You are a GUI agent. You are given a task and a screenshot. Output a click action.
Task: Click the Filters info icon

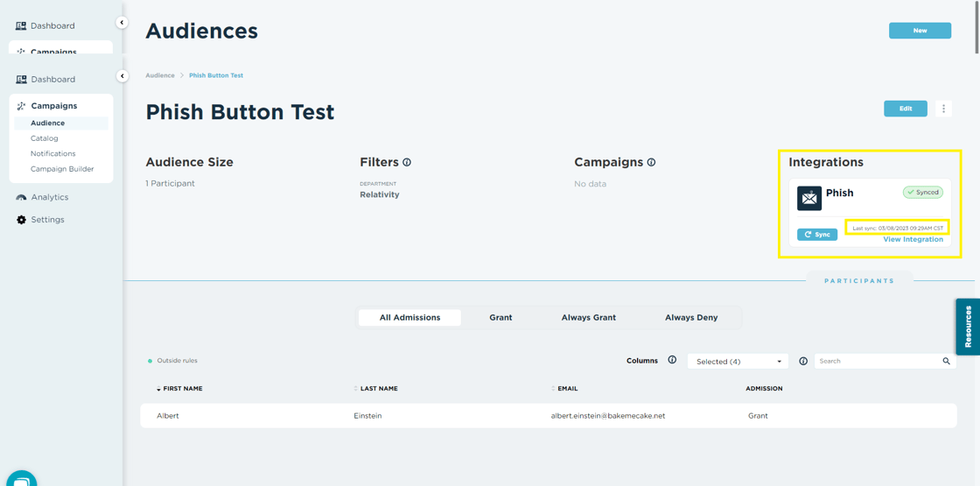pos(407,163)
